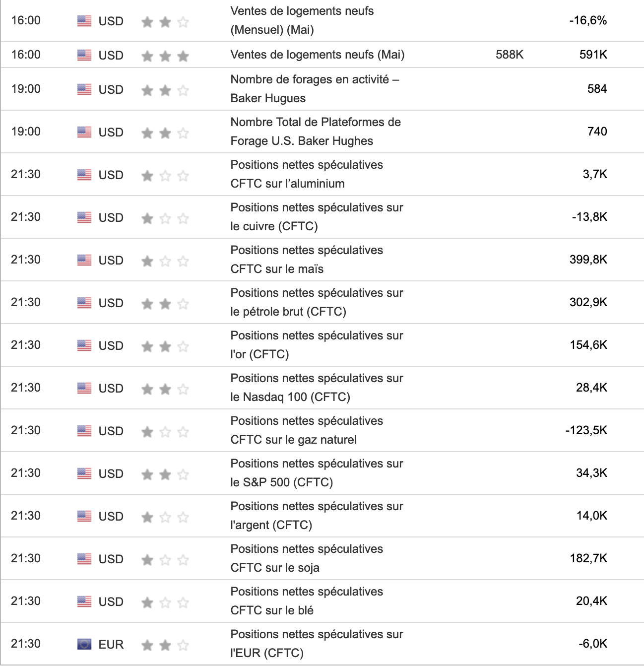Click the importance stars for the S&P 500 row
Viewport: 644px width, 666px height.
point(165,474)
